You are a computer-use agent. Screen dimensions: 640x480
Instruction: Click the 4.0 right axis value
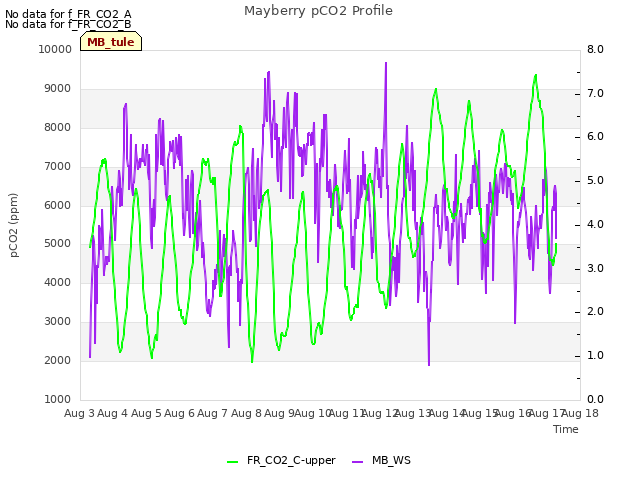tap(595, 224)
